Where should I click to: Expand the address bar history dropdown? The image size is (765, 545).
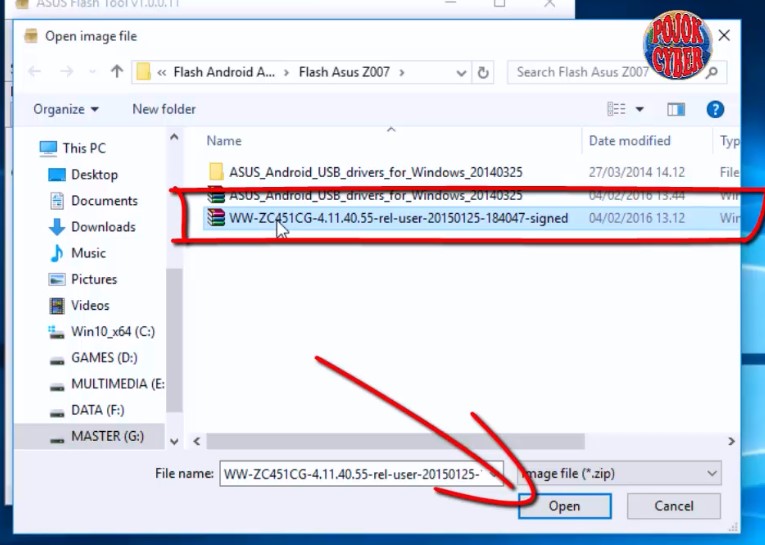point(461,73)
